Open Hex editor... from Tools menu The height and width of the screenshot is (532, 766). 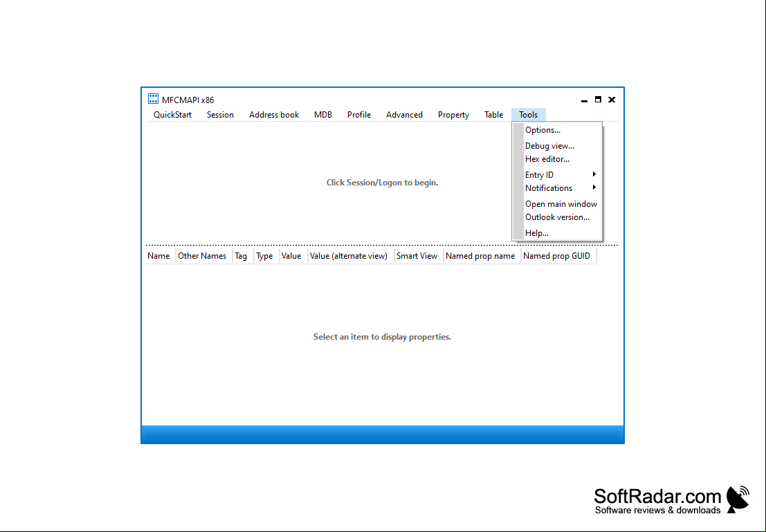(558, 158)
